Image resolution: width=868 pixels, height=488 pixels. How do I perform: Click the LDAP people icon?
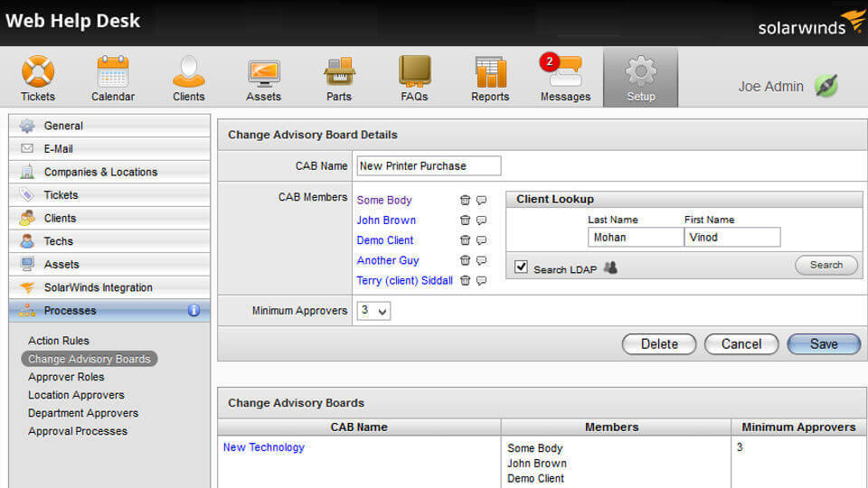(x=610, y=267)
